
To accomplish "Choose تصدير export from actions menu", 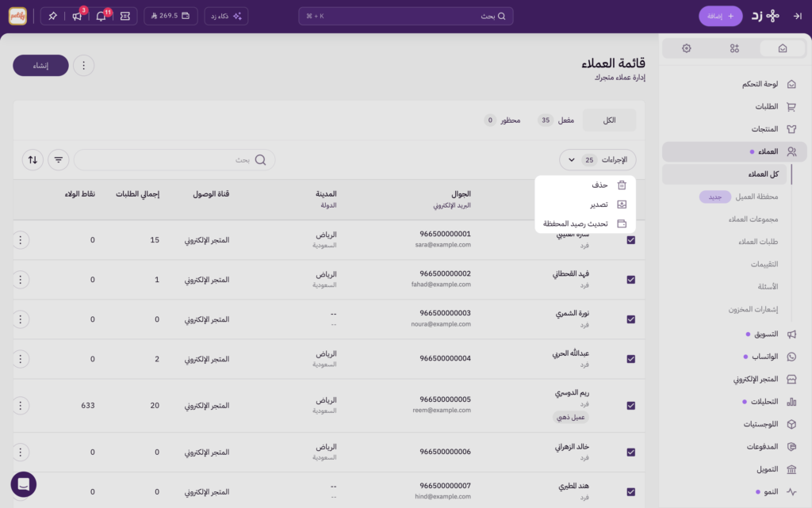I will pos(585,204).
